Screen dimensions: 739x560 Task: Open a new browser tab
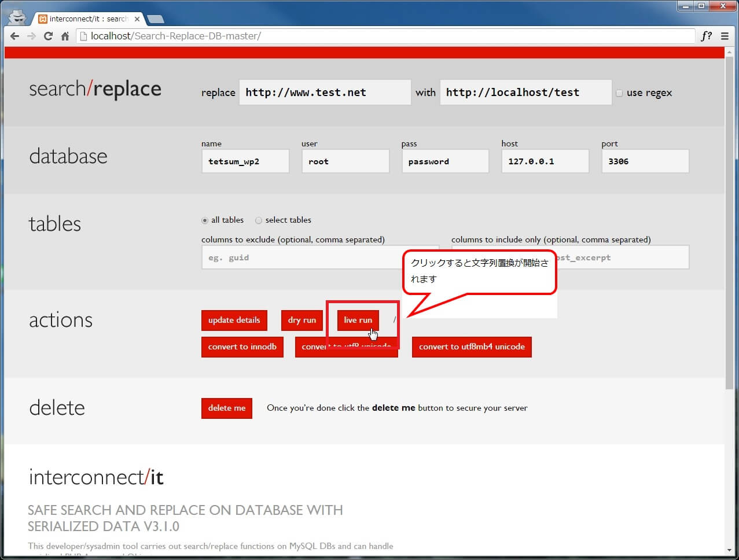coord(155,19)
